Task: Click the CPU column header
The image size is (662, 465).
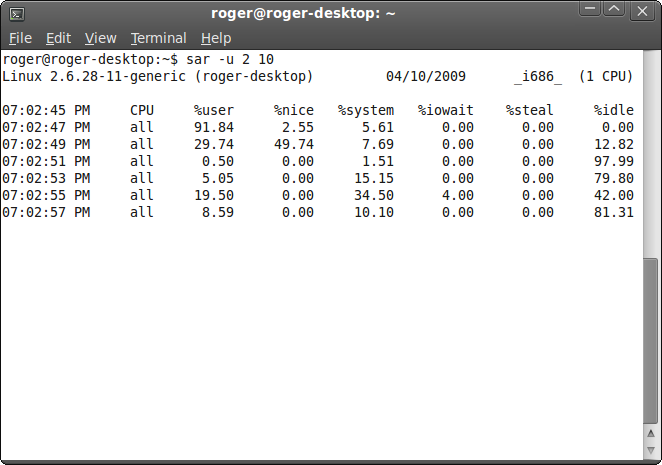Action: click(x=142, y=110)
